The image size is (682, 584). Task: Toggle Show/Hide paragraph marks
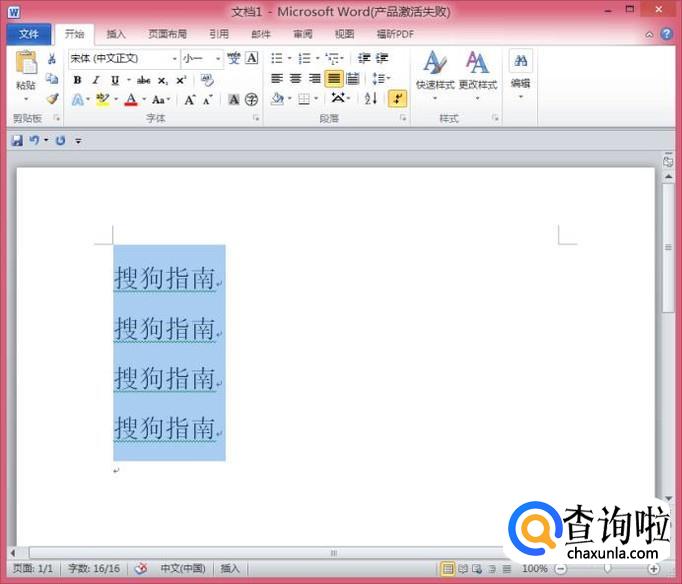point(398,99)
